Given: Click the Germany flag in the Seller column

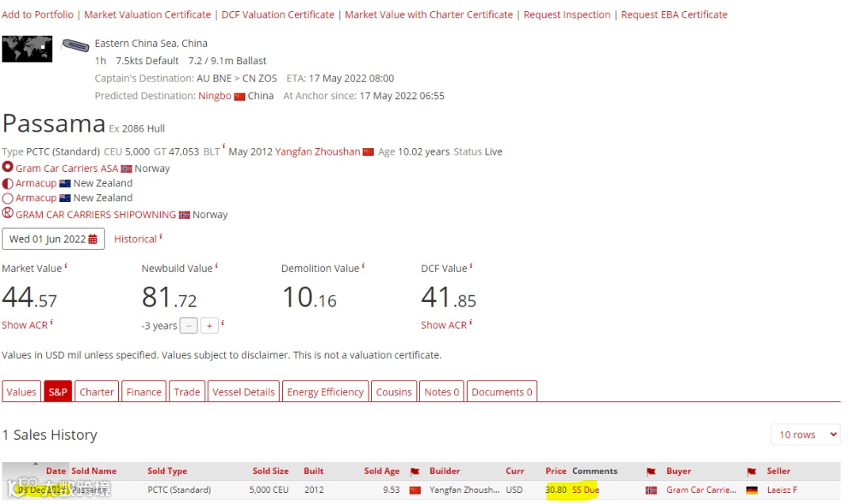Looking at the screenshot, I should (x=751, y=491).
